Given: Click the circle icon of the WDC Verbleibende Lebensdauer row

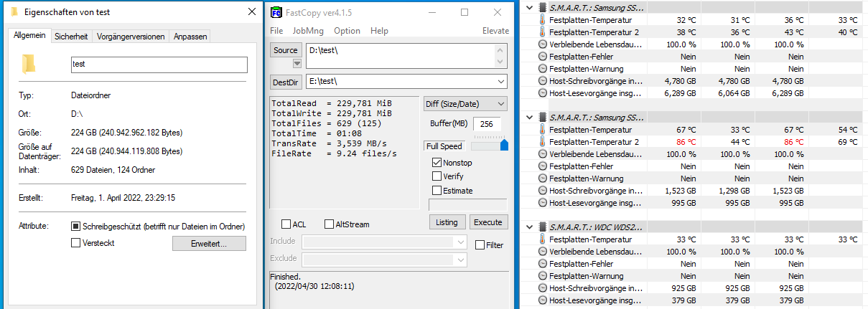Looking at the screenshot, I should pyautogui.click(x=542, y=252).
